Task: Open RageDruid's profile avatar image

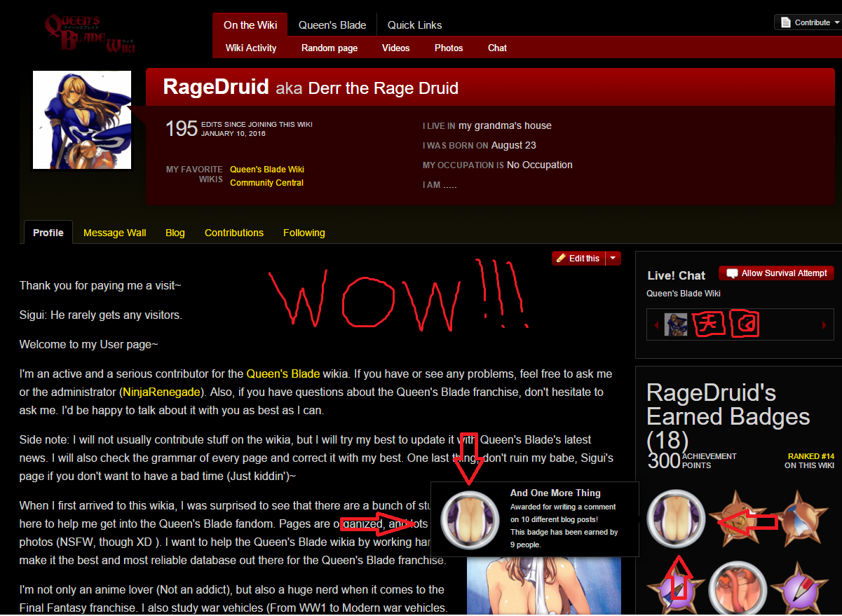Action: tap(82, 120)
